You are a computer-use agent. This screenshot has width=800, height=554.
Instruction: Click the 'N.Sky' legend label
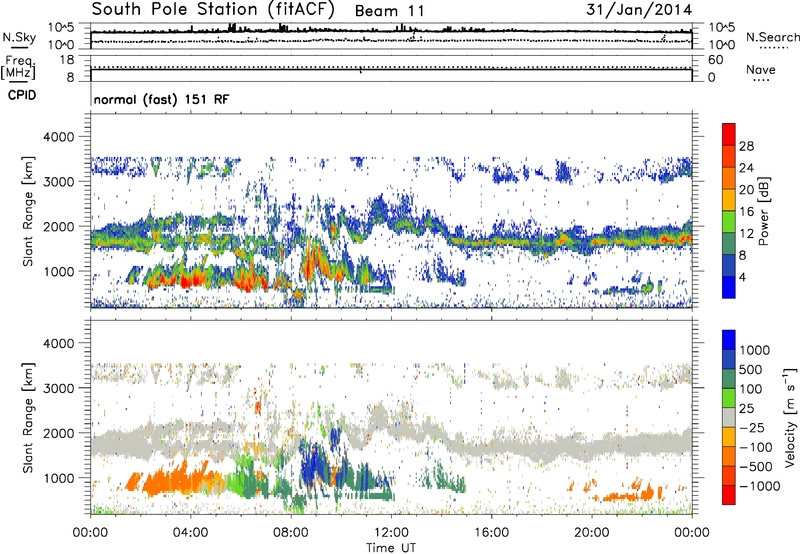tap(19, 37)
